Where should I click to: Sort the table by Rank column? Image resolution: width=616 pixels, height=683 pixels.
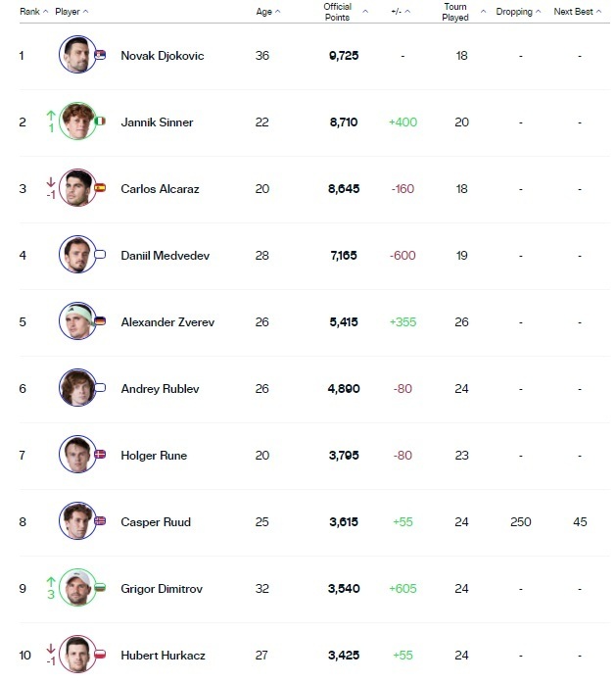pyautogui.click(x=33, y=12)
